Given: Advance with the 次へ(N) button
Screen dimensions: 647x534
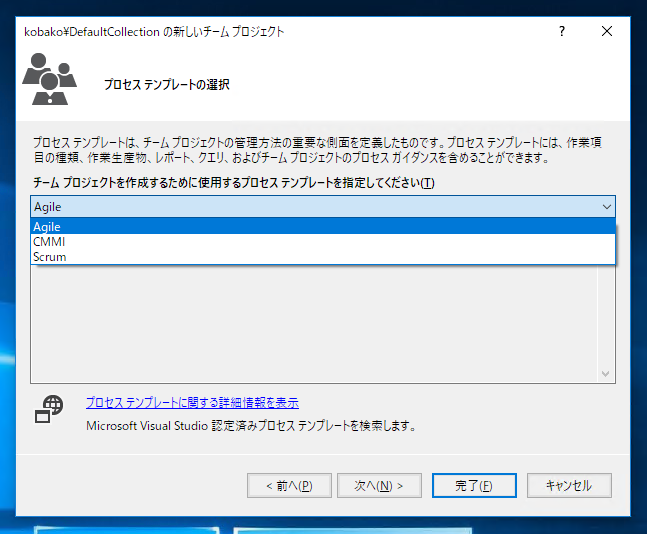Looking at the screenshot, I should pyautogui.click(x=379, y=485).
